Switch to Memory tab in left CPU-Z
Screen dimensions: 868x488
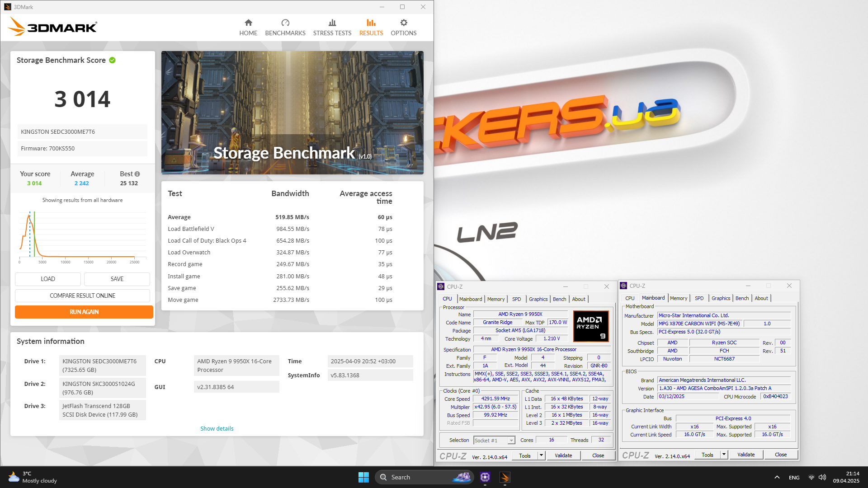[x=496, y=299]
